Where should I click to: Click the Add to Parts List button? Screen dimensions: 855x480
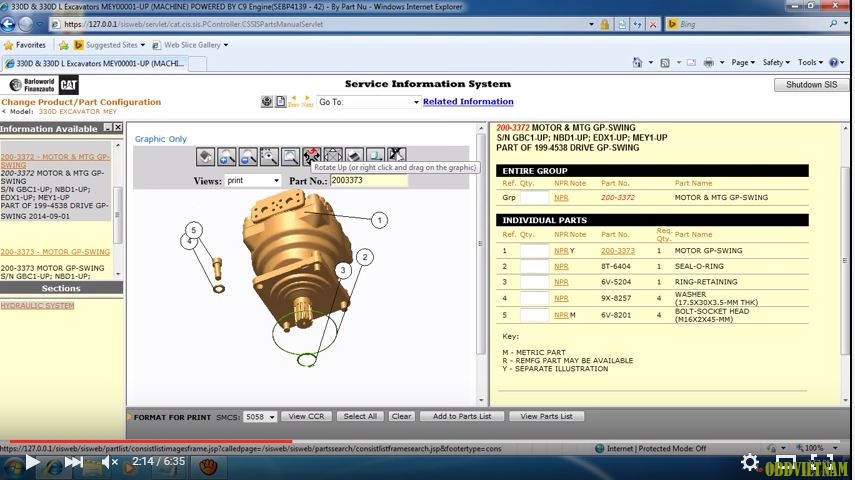coord(462,416)
